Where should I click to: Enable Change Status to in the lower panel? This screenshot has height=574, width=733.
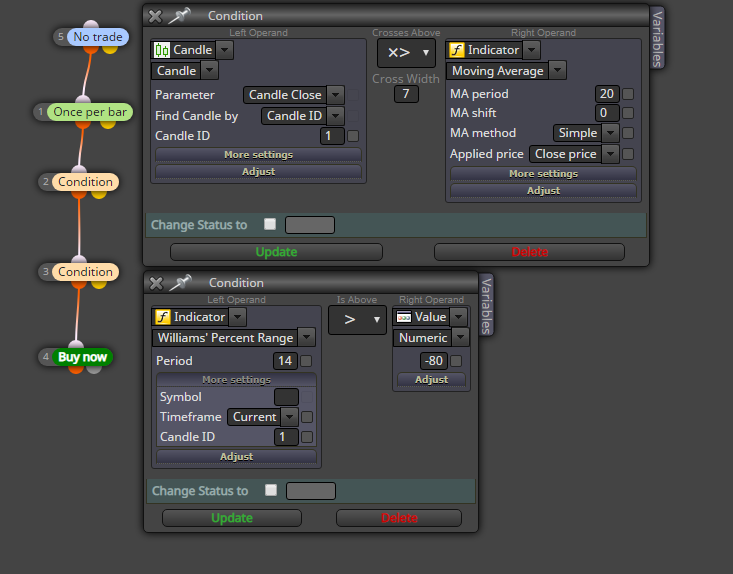tap(271, 490)
